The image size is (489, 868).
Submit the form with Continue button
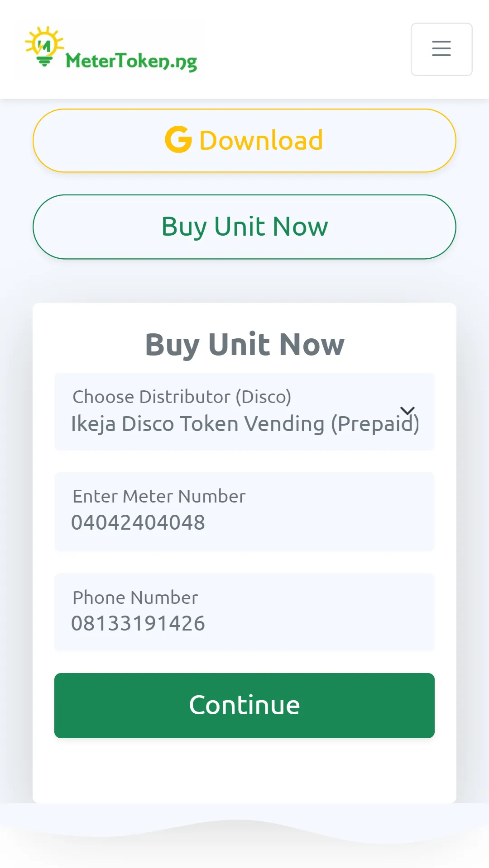(244, 706)
